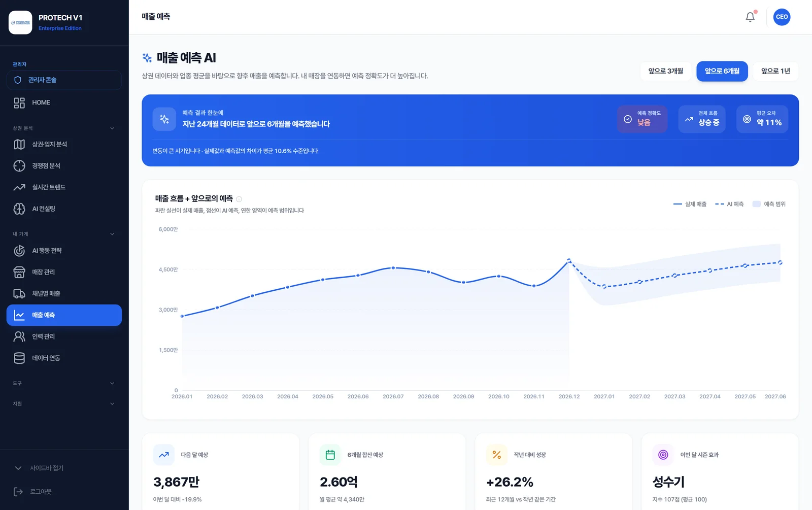The image size is (812, 510).
Task: Expand the 지원 sidebar section
Action: [x=112, y=404]
